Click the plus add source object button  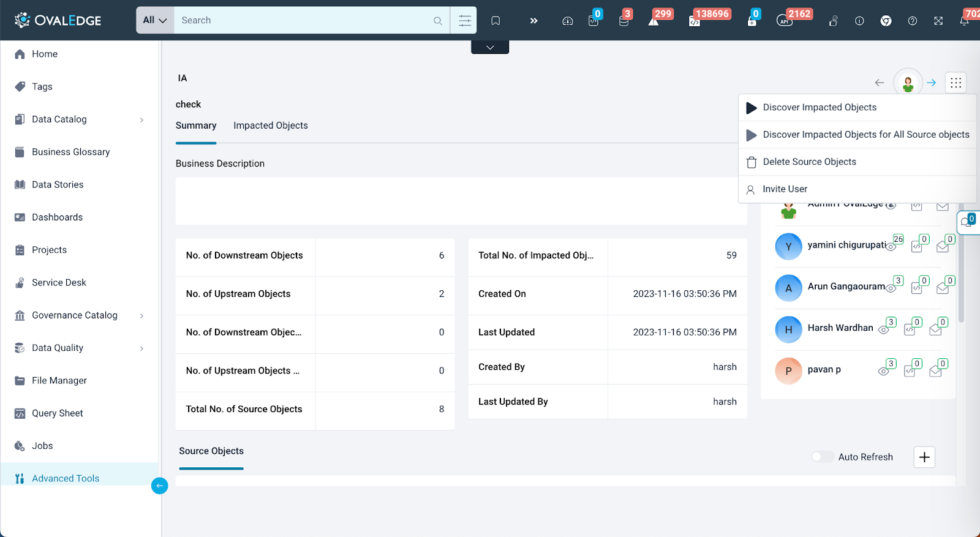[924, 457]
